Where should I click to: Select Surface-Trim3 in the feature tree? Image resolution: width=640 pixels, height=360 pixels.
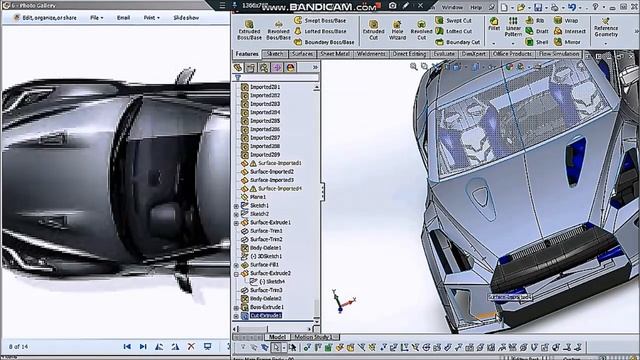click(x=262, y=290)
